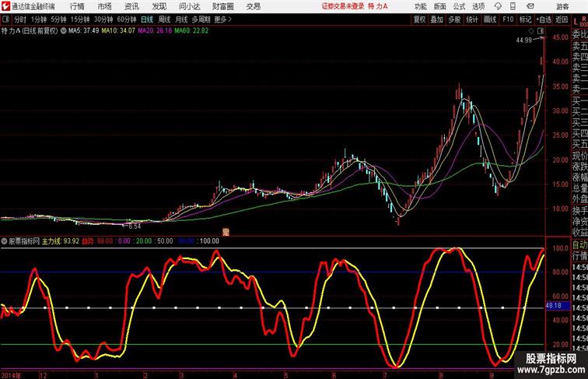This screenshot has height=379, width=588.
Task: Switch to the 1分钟 period
Action: pos(39,19)
